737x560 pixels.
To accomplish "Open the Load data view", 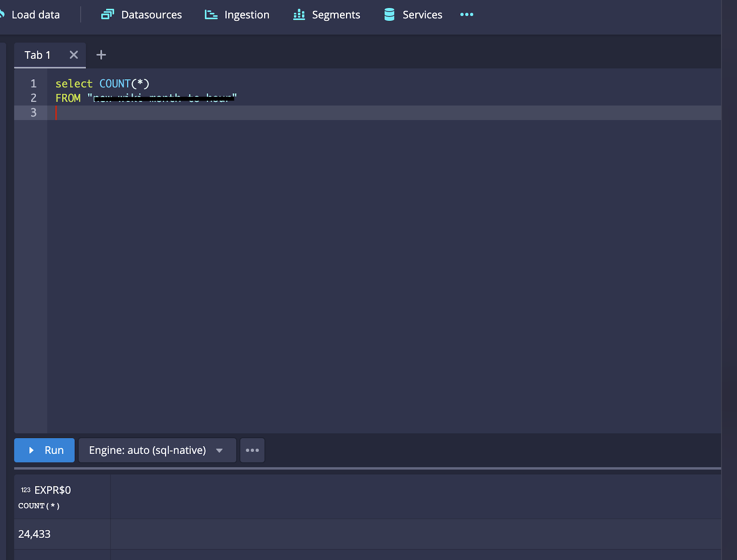I will (30, 15).
